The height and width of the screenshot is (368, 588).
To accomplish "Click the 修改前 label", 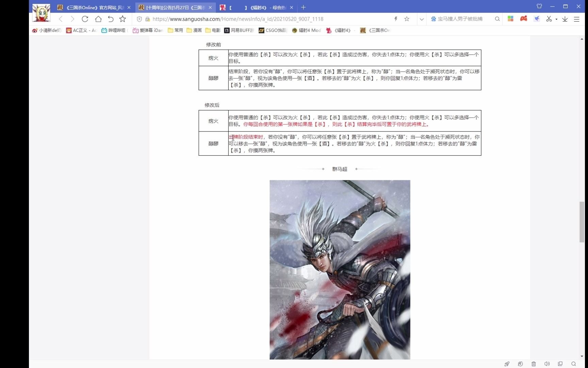I will pos(213,45).
